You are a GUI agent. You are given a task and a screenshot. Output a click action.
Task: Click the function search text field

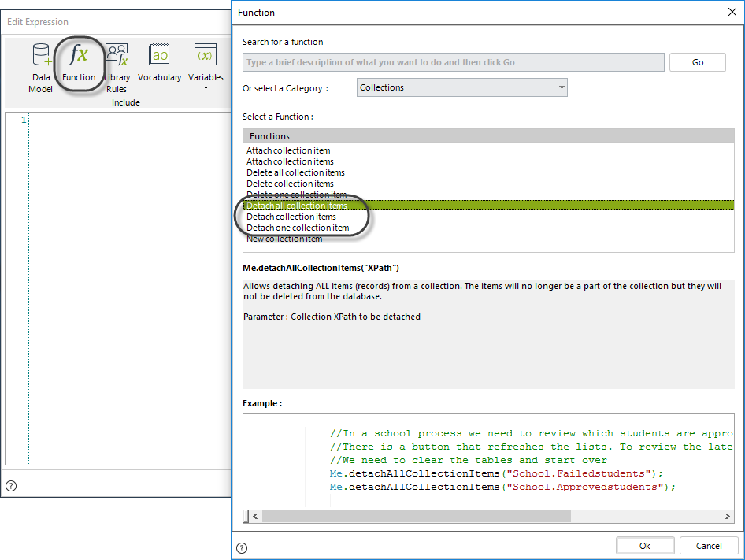click(x=453, y=62)
